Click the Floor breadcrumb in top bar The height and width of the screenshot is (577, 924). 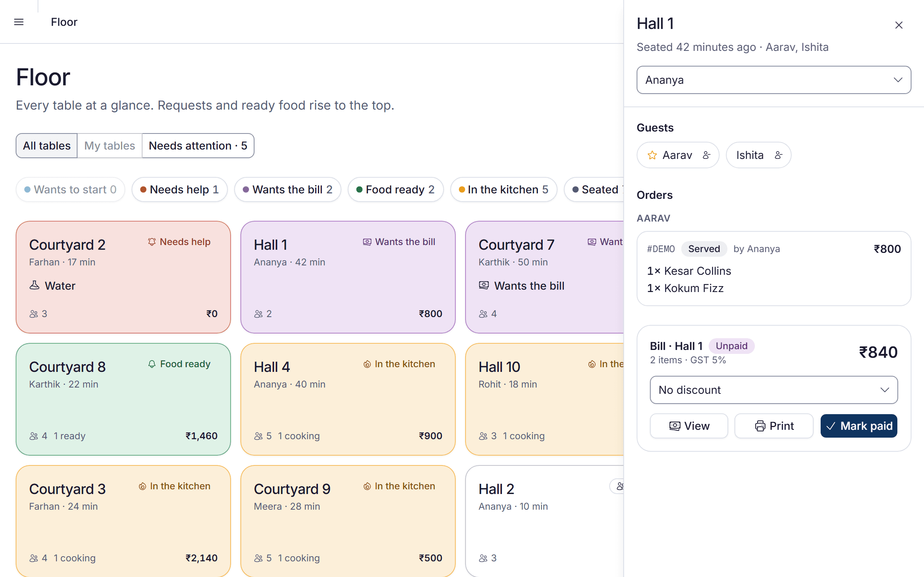pyautogui.click(x=64, y=22)
